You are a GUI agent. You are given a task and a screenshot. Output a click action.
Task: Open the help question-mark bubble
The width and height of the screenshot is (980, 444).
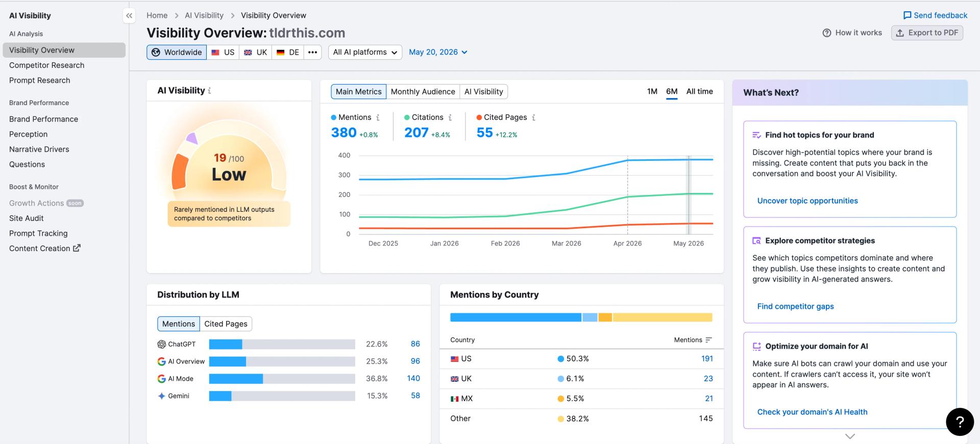point(960,422)
